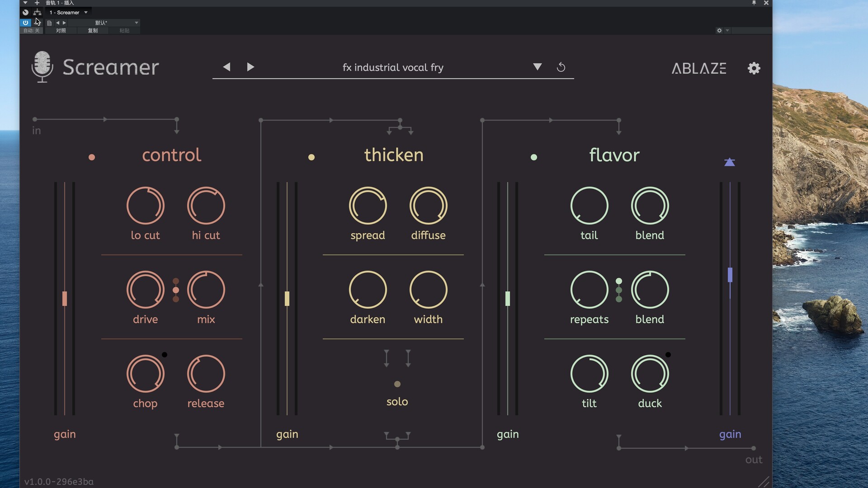The image size is (868, 488).
Task: Click the knob-shaped view icon in header
Action: click(25, 12)
